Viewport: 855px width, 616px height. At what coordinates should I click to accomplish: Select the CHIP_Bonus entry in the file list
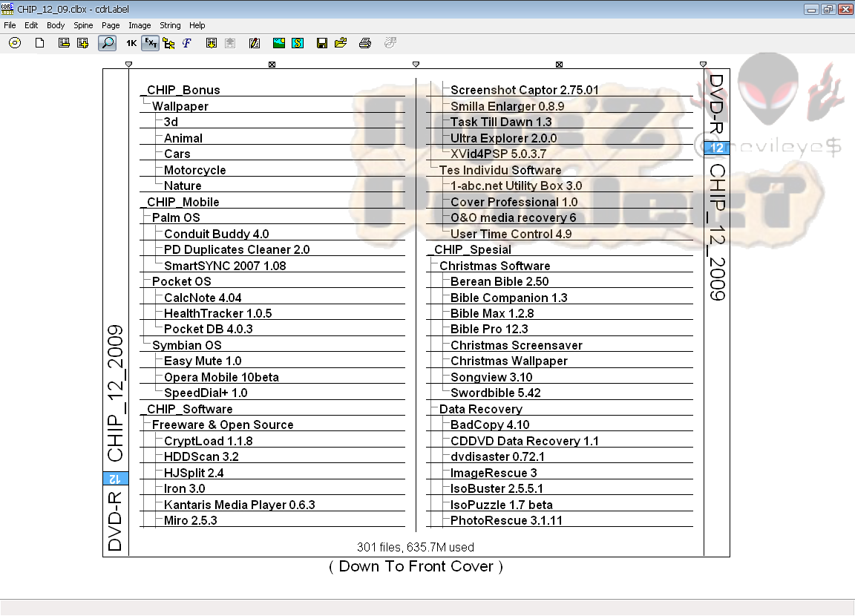click(181, 90)
